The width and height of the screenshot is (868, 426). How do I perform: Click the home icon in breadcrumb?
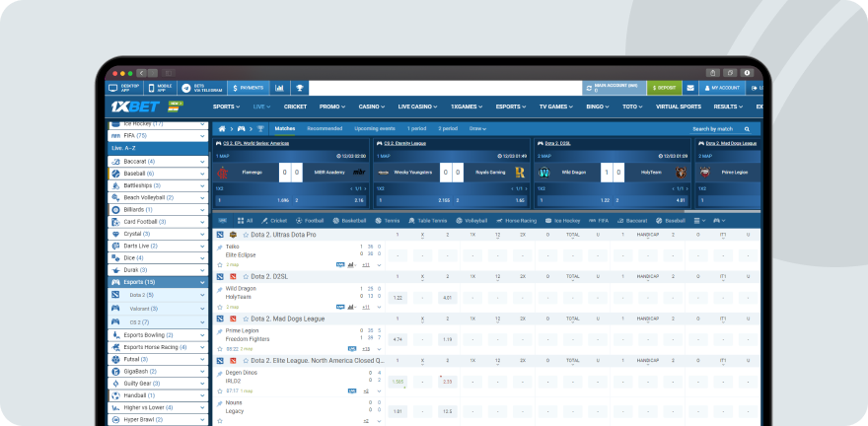pyautogui.click(x=222, y=129)
